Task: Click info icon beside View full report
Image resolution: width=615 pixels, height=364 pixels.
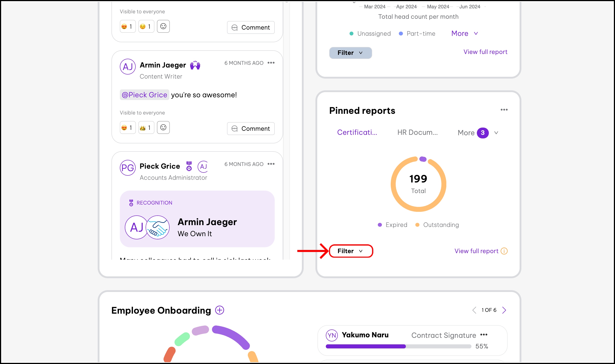Action: 504,251
